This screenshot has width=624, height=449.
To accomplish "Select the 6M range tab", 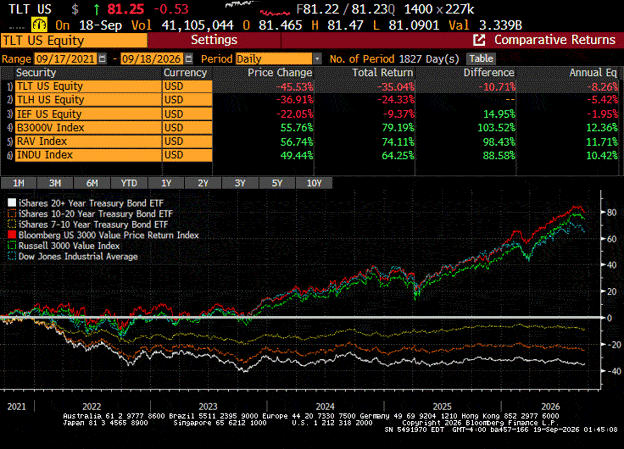I will tap(92, 183).
